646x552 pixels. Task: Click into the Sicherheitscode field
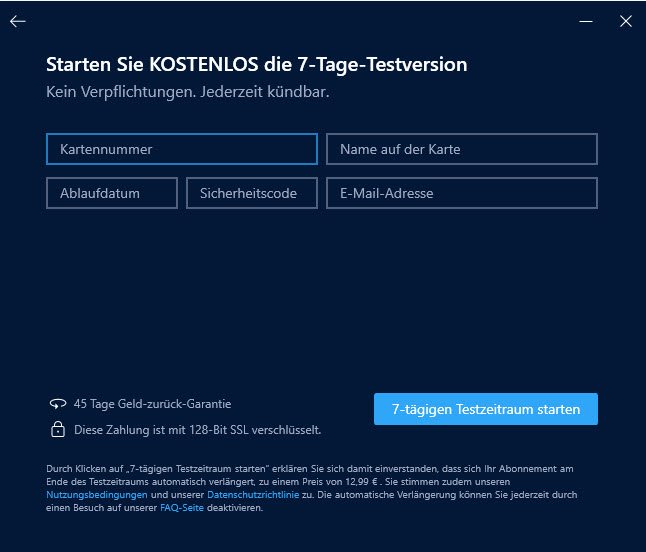click(x=251, y=193)
